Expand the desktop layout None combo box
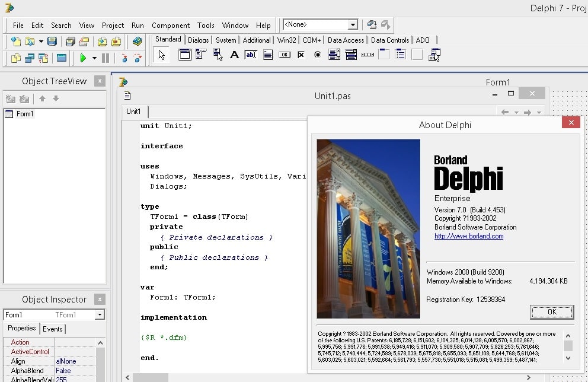This screenshot has height=382, width=588. (x=353, y=25)
